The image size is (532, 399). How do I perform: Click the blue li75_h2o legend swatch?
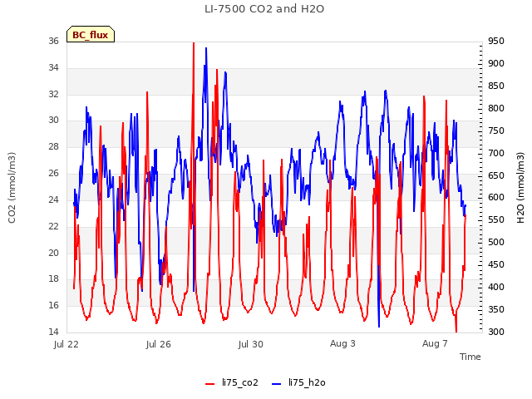[277, 384]
